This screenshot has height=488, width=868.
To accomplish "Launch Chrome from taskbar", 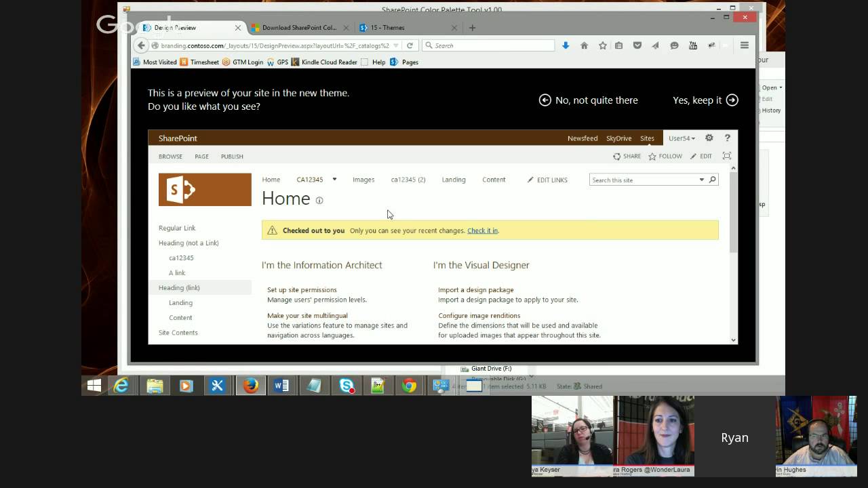I will tap(409, 386).
